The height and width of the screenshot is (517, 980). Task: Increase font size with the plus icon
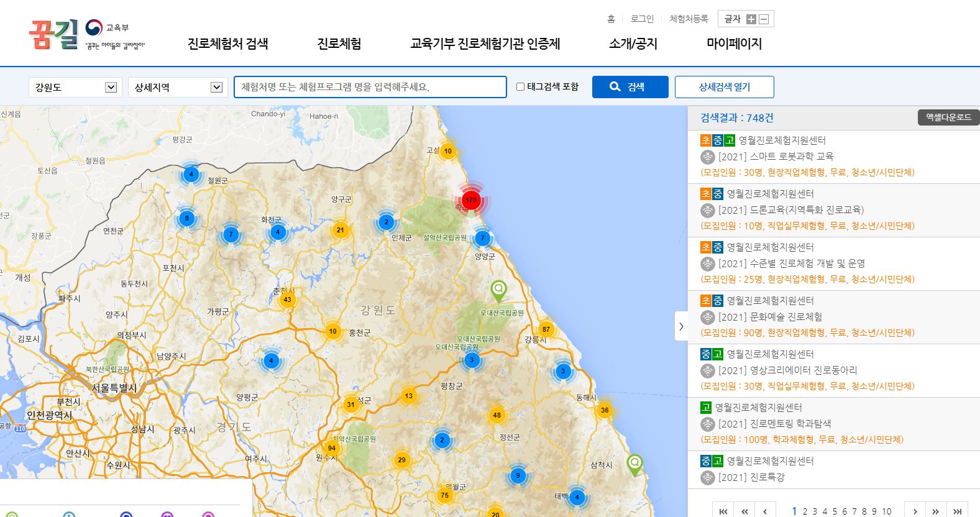click(751, 19)
